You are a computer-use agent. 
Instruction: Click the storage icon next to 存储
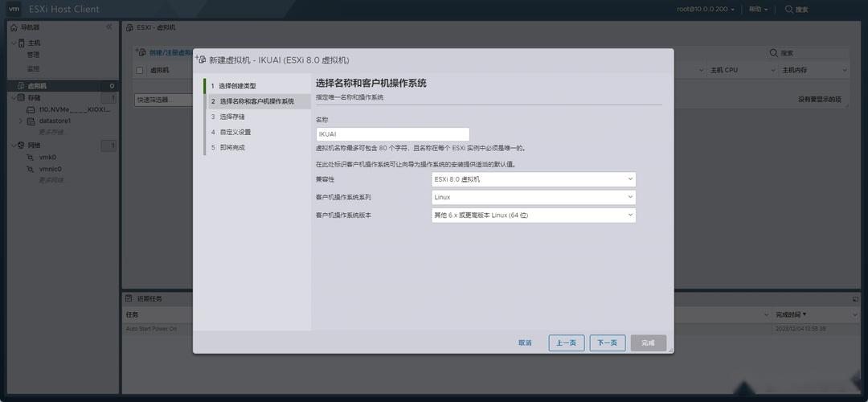click(x=23, y=97)
